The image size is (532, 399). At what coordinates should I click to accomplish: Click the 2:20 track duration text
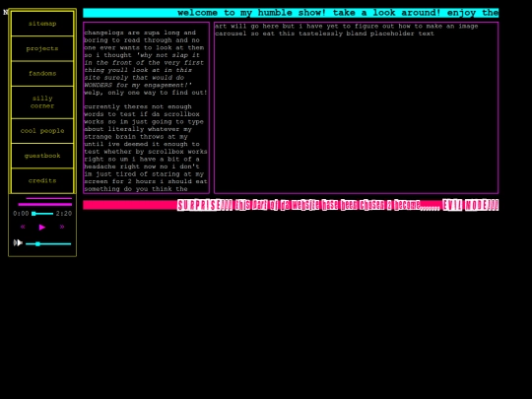point(64,214)
